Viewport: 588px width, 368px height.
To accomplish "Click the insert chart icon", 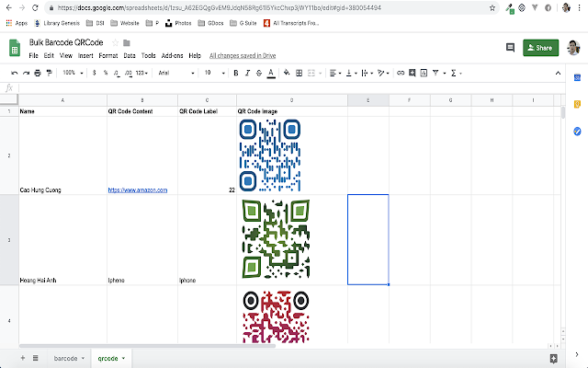I will point(424,73).
